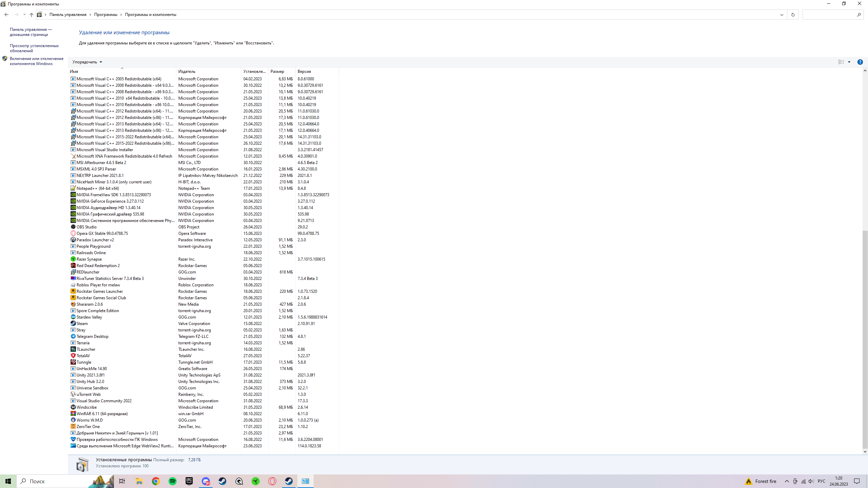Screen dimensions: 868x488
Task: Open Epic Games Launcher from taskbar
Action: (x=189, y=481)
